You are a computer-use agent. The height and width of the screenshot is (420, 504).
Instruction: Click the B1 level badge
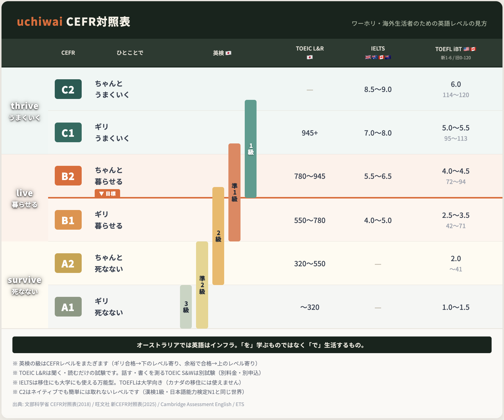click(68, 220)
